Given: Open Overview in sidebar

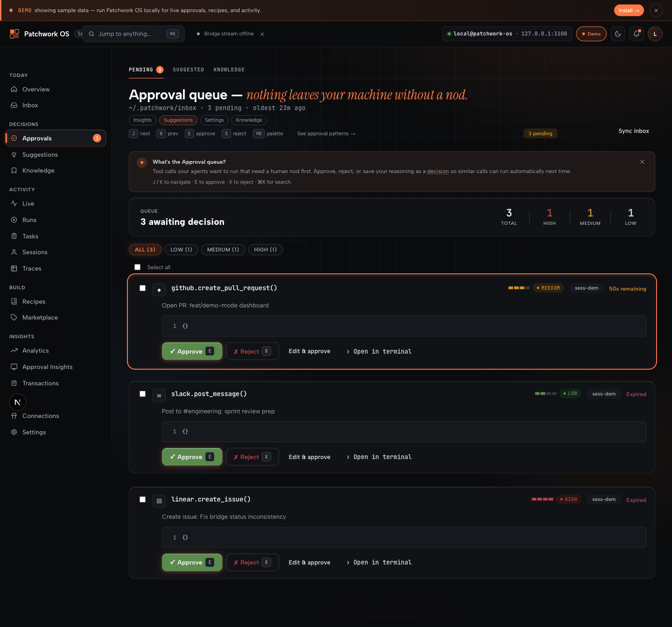Looking at the screenshot, I should (56, 89).
